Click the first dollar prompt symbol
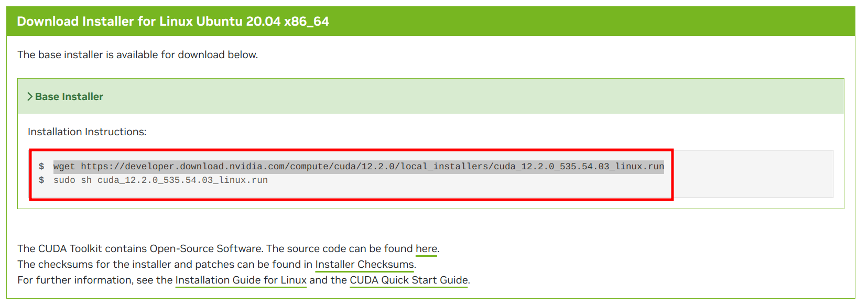 pos(41,167)
